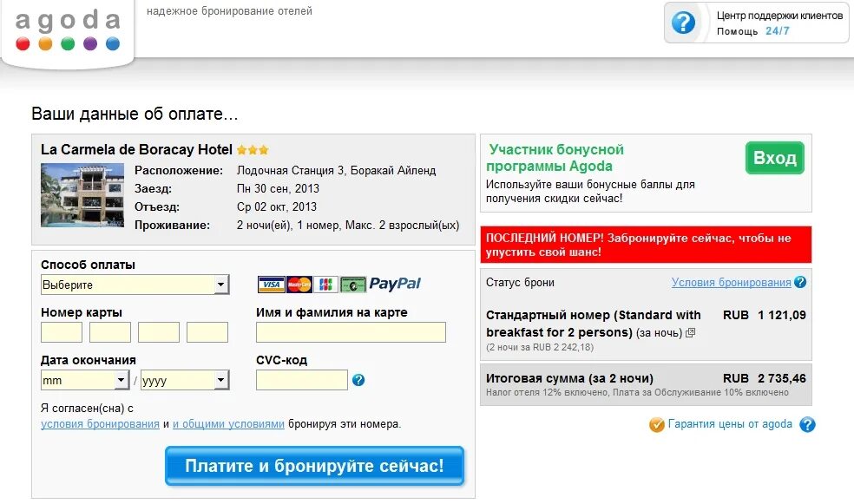
Task: Open the и общими условиями link
Action: coord(228,424)
